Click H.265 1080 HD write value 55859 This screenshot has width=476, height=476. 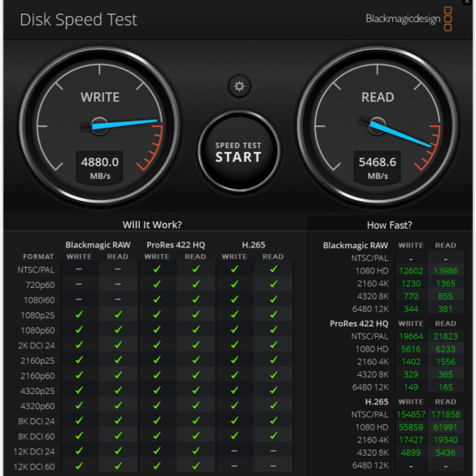coord(411,427)
